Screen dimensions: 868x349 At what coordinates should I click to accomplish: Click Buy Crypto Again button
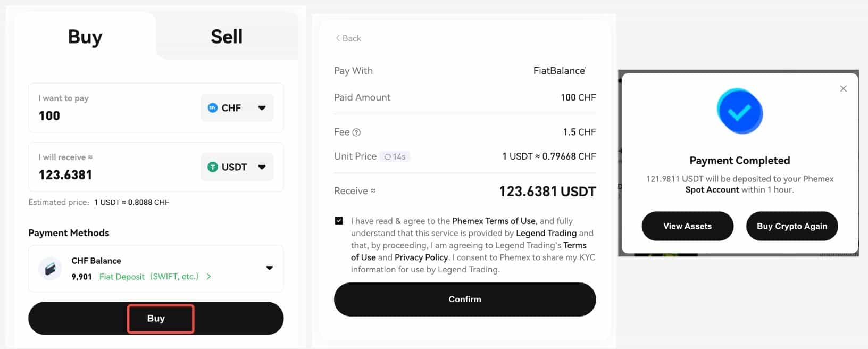tap(792, 226)
